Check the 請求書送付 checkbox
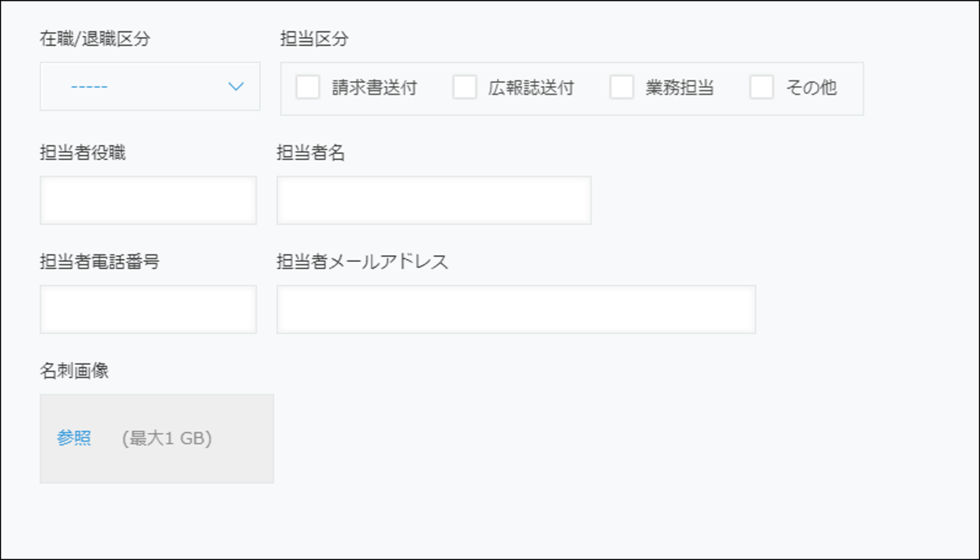The image size is (980, 560). tap(308, 87)
